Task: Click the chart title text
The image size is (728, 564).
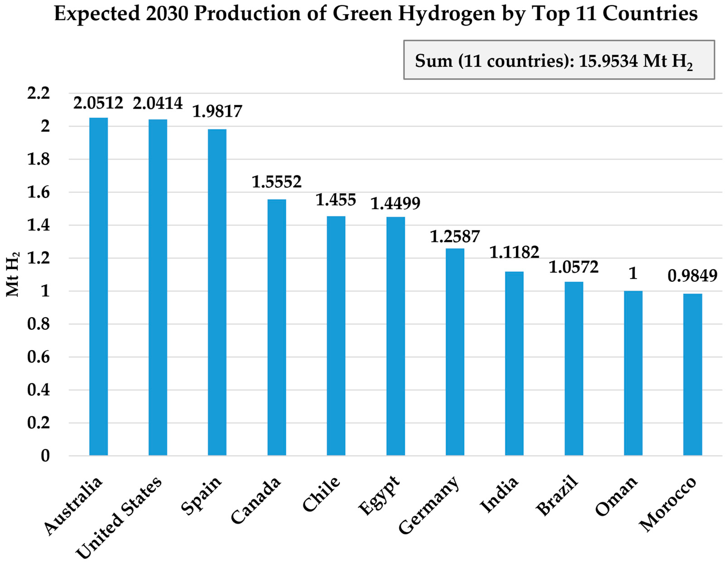Action: [376, 14]
